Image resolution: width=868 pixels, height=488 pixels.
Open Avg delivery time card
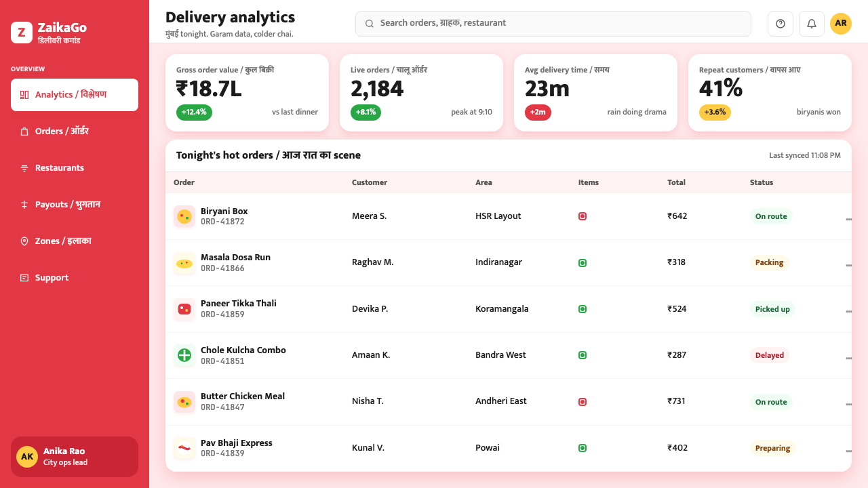point(595,93)
